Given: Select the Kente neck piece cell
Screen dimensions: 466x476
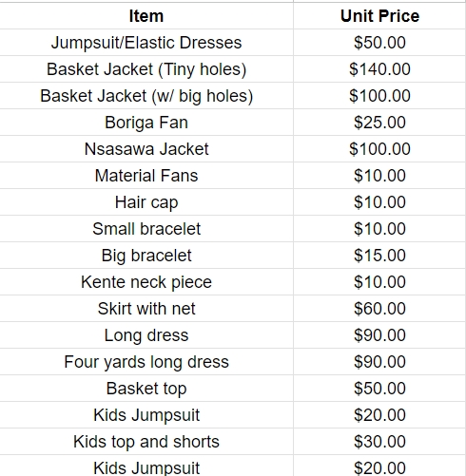Looking at the screenshot, I should pos(146,282).
